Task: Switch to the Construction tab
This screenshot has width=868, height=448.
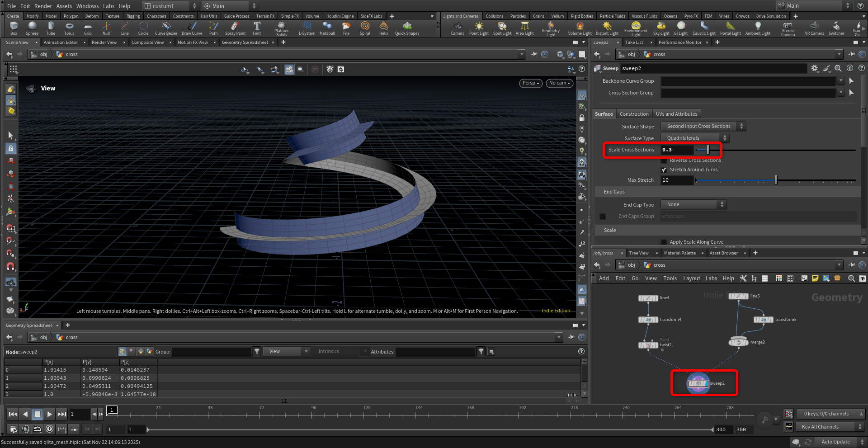Action: (x=634, y=114)
